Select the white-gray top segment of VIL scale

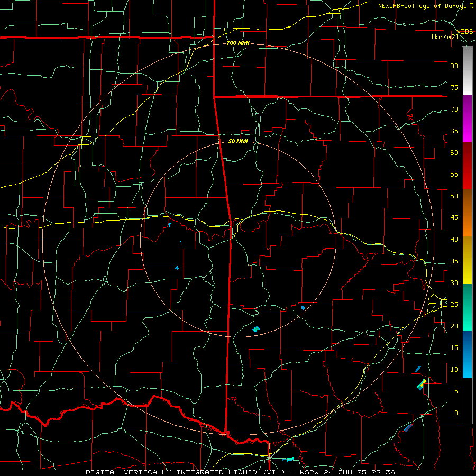467,71
